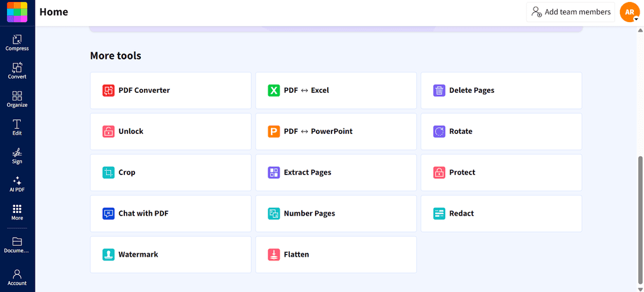The height and width of the screenshot is (292, 644).
Task: Open AI PDF from the sidebar
Action: [17, 185]
